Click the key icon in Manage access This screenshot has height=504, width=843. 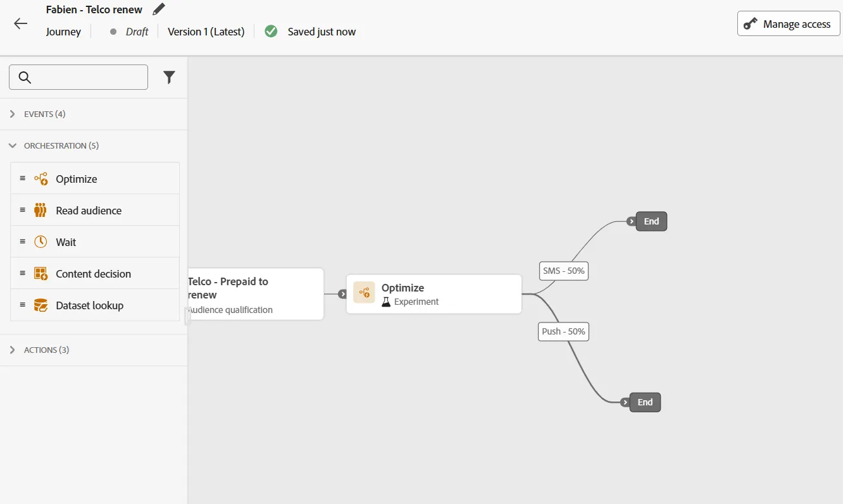coord(751,24)
